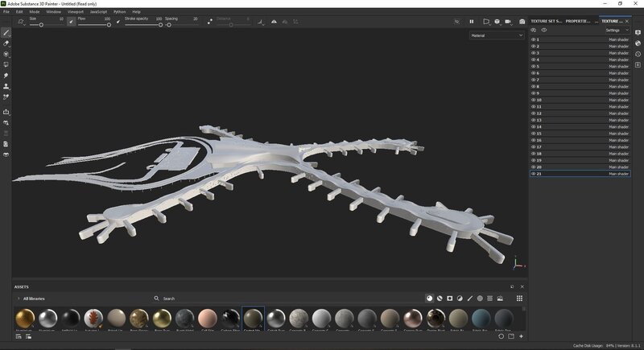Open the Viewport menu
This screenshot has width=644, height=350.
(x=76, y=12)
